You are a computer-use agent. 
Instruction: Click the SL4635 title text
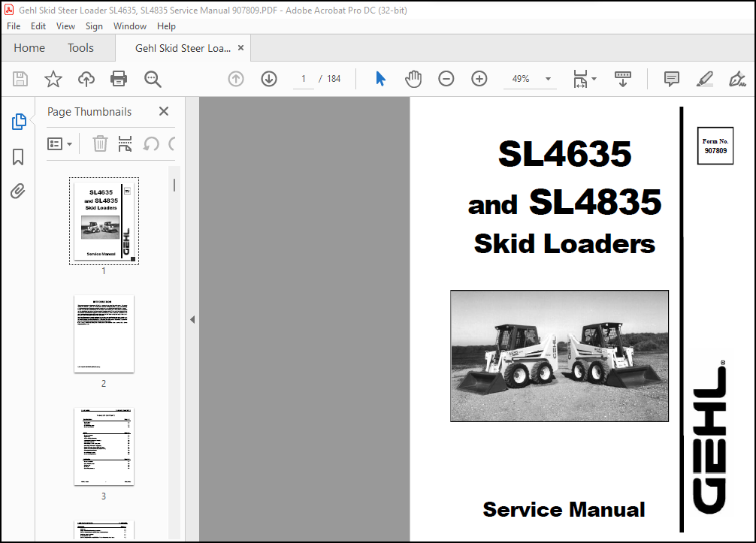pyautogui.click(x=564, y=154)
